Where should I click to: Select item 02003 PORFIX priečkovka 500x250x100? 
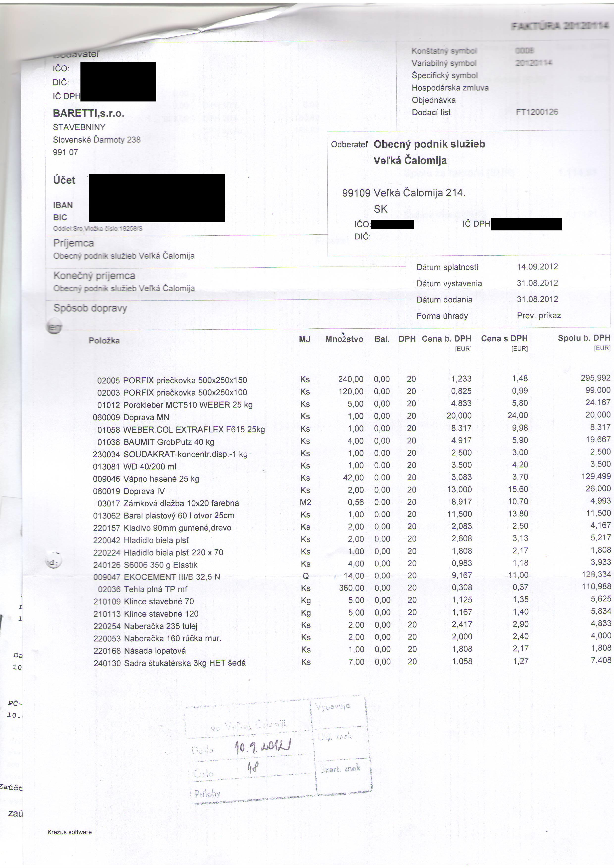pyautogui.click(x=172, y=392)
